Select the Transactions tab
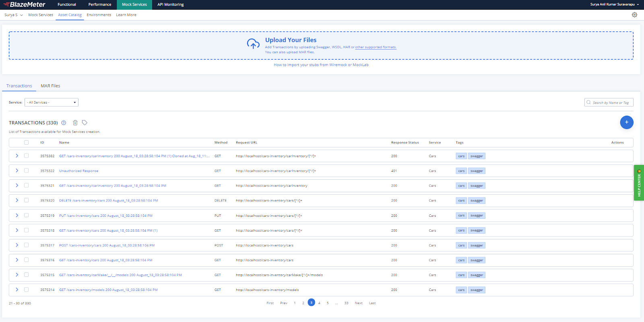644x322 pixels. pyautogui.click(x=19, y=86)
